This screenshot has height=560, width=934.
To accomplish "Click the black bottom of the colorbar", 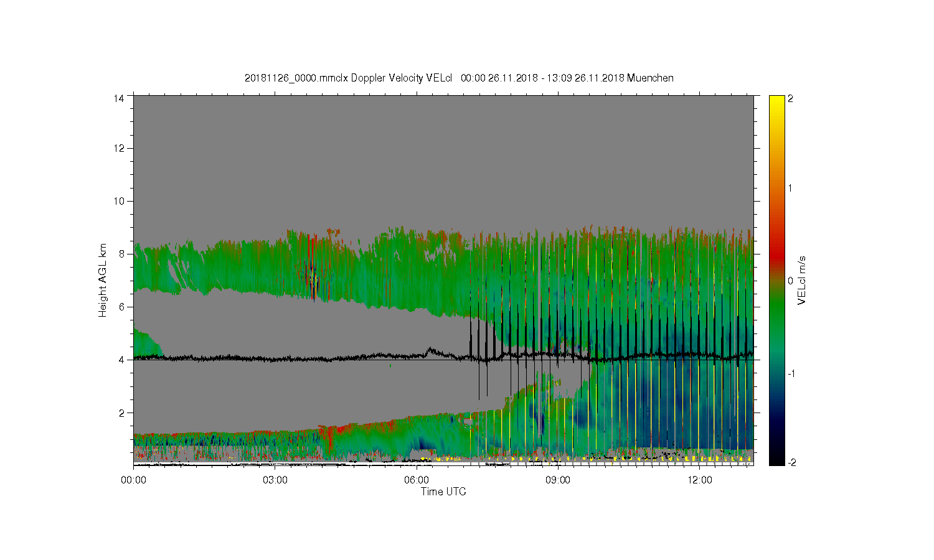I will [776, 457].
